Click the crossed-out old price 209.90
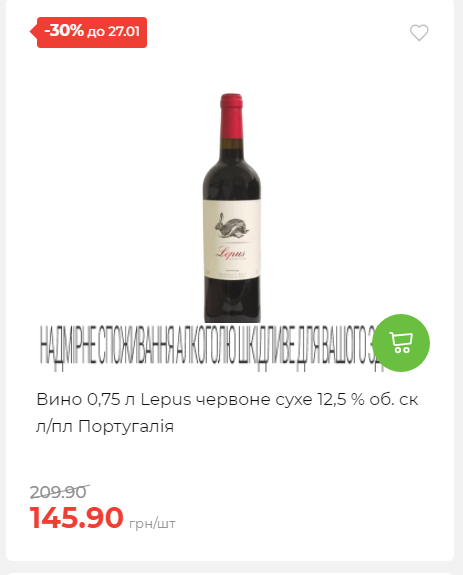 (59, 492)
